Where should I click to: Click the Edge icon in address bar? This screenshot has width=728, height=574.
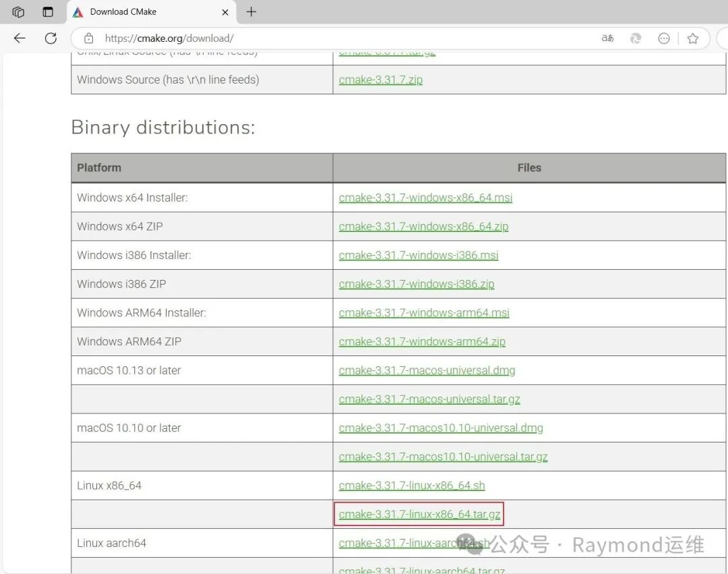click(636, 38)
